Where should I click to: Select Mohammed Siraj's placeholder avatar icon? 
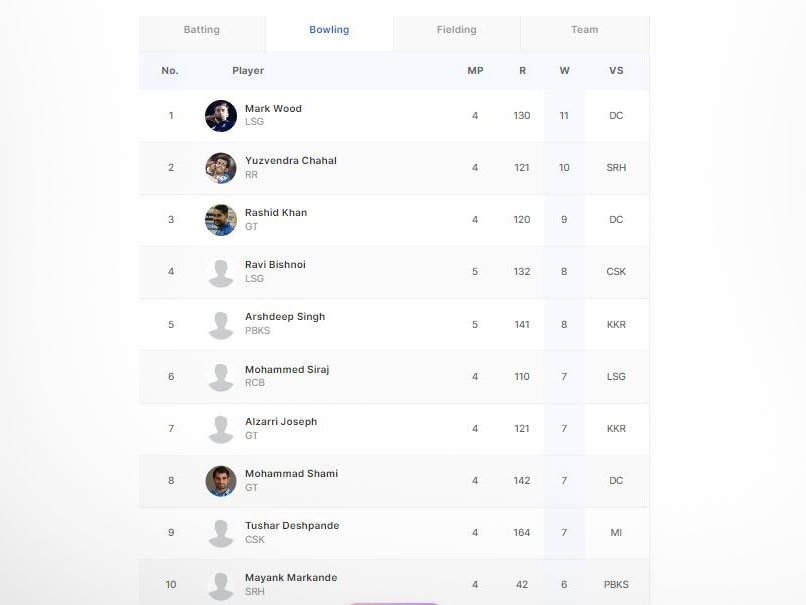(x=221, y=376)
